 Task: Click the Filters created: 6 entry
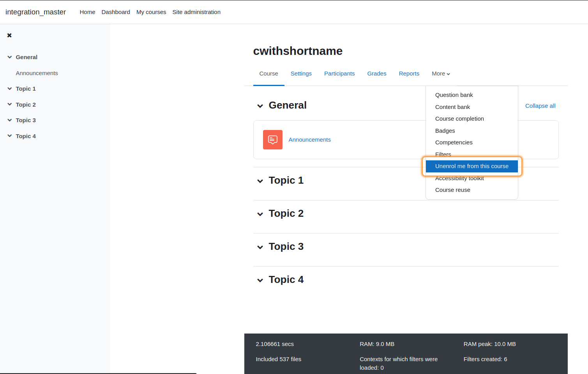pos(485,359)
